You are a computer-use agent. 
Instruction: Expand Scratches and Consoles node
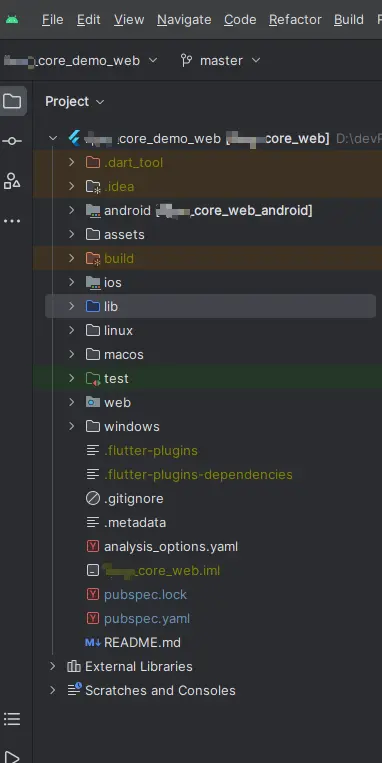tap(53, 690)
